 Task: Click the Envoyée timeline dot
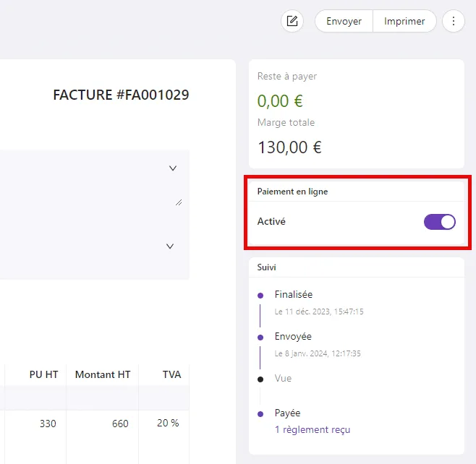click(x=260, y=338)
